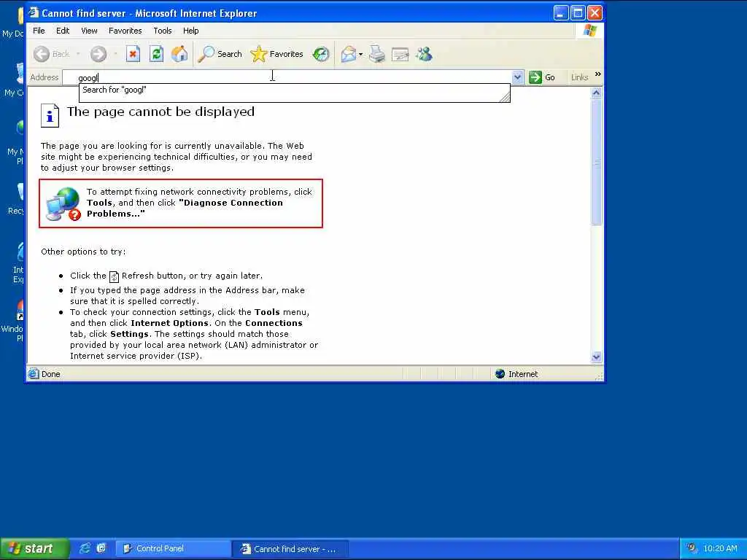Click the inline Refresh icon in the list
747x560 pixels.
[x=114, y=276]
